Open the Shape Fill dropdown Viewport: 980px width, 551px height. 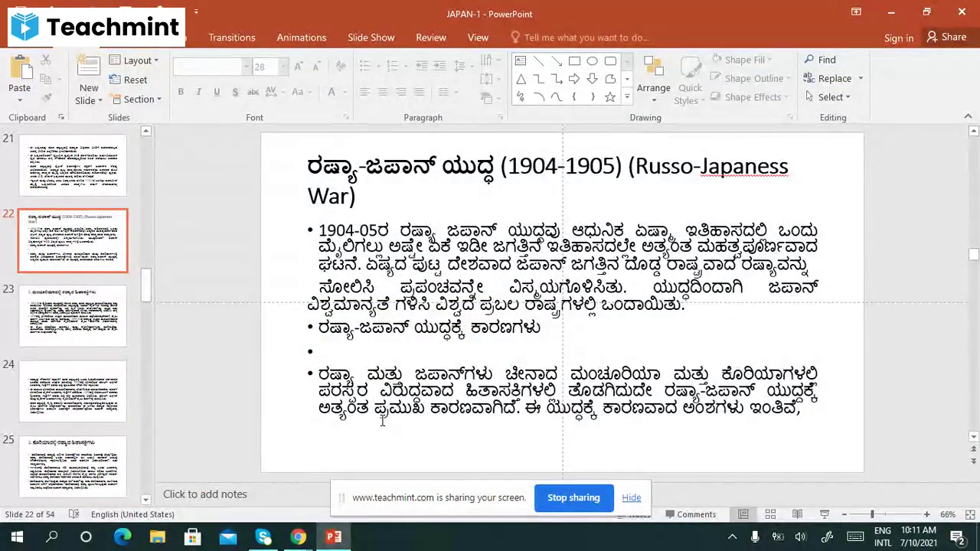741,60
